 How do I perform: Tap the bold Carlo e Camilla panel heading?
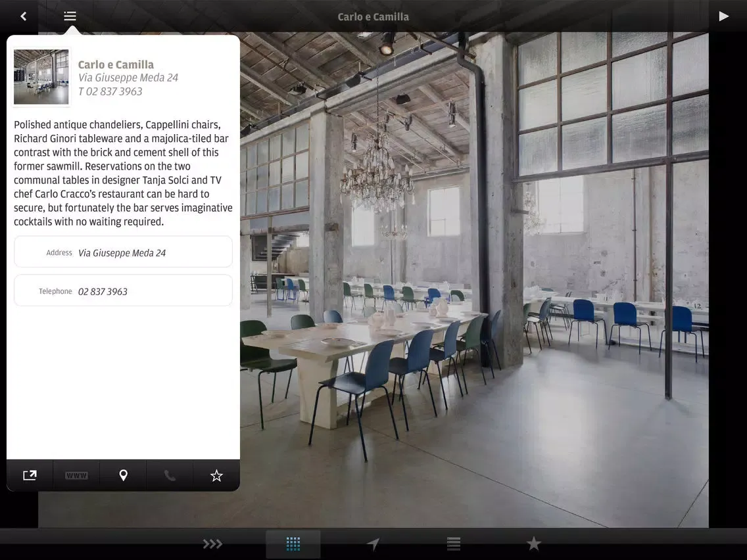tap(116, 64)
